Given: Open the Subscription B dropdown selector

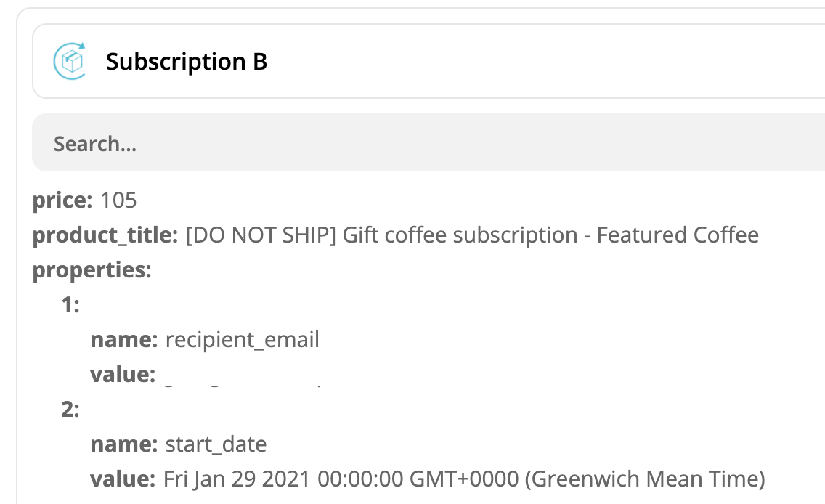Looking at the screenshot, I should [x=428, y=61].
